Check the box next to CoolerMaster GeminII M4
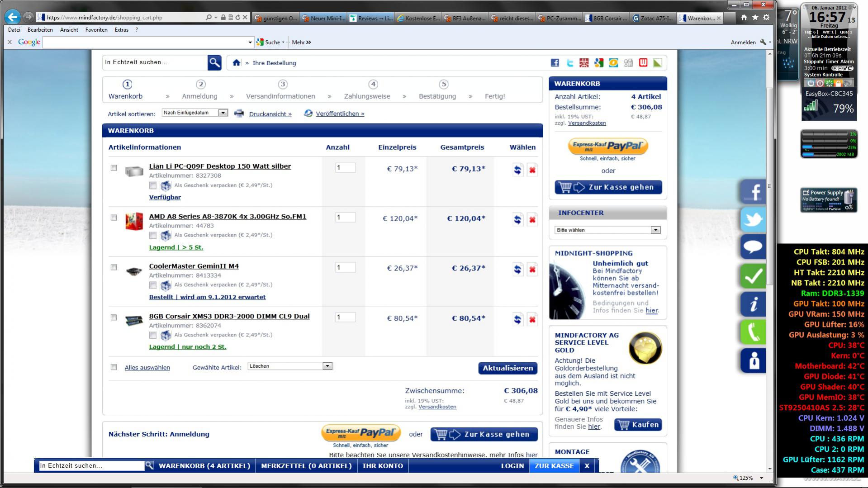The width and height of the screenshot is (868, 488). point(114,267)
